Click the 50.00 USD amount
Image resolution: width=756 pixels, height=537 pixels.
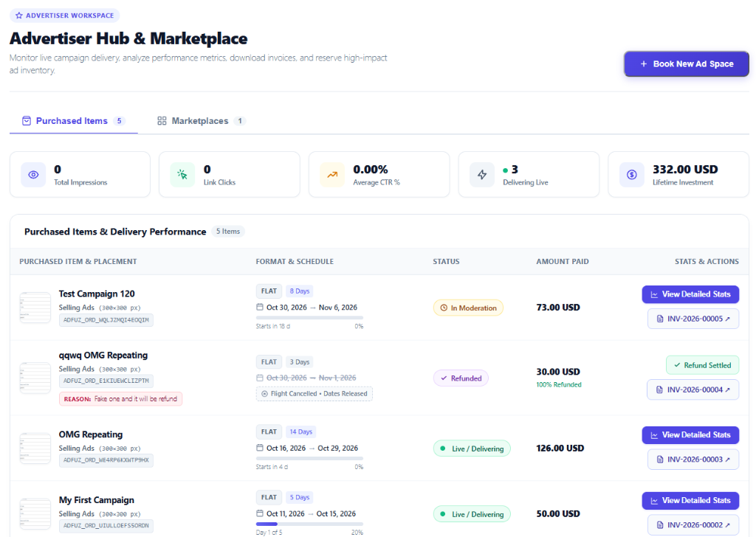click(558, 513)
